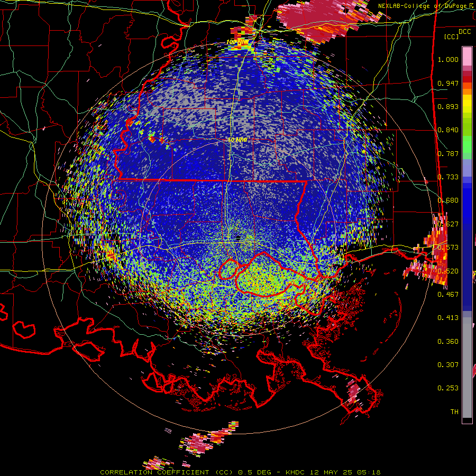The height and width of the screenshot is (476, 476).
Task: Click the 1.000 scale value
Action: click(448, 59)
